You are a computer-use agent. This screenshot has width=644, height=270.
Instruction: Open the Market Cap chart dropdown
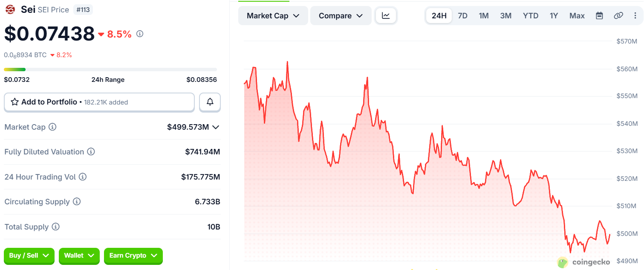tap(273, 16)
